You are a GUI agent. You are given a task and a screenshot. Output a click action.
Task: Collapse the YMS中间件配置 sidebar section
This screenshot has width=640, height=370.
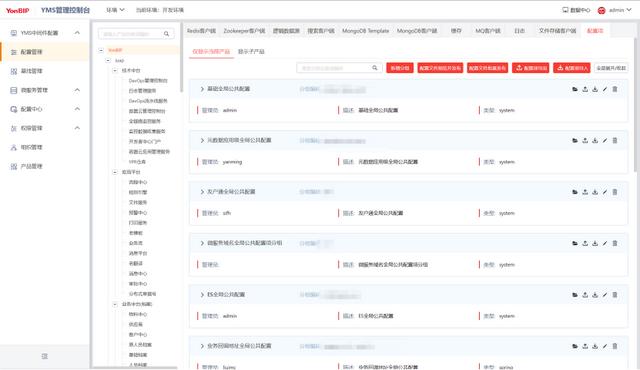[77, 33]
